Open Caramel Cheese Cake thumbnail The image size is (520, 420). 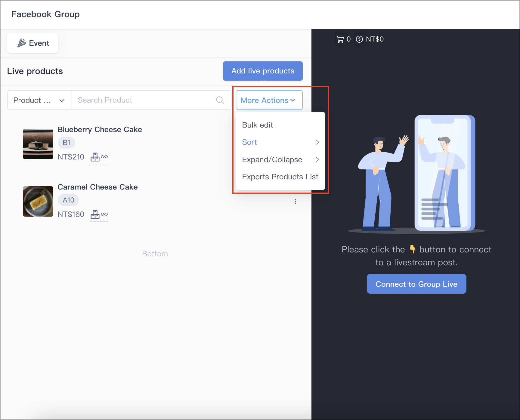tap(38, 201)
